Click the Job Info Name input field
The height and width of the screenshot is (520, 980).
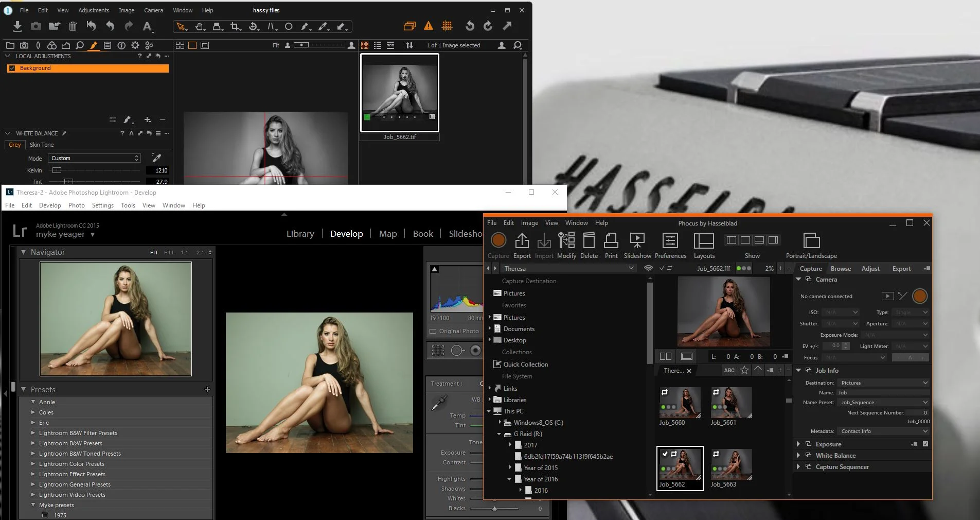883,392
